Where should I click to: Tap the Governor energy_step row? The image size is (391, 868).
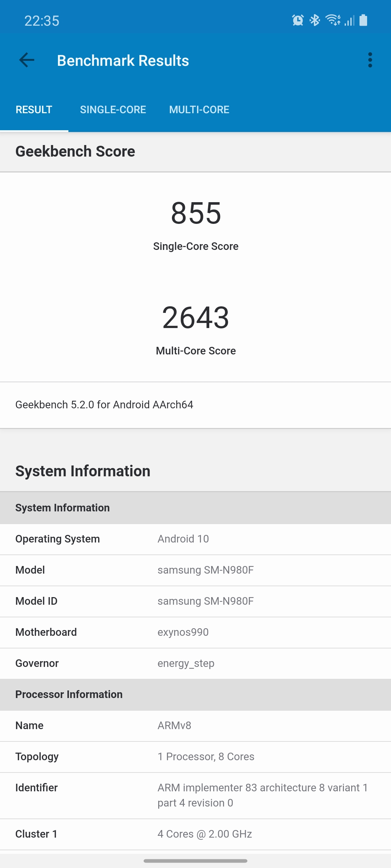[195, 663]
